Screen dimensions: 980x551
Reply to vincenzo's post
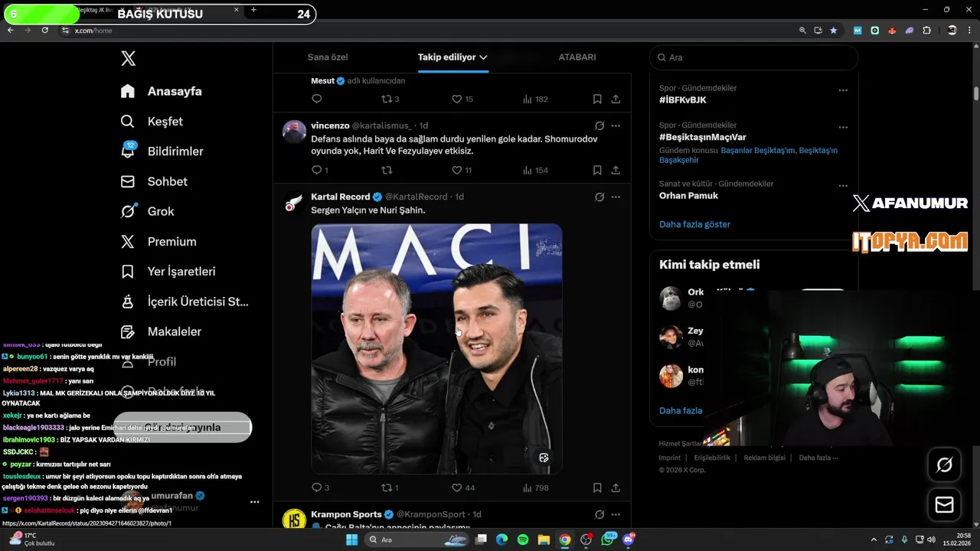pyautogui.click(x=317, y=170)
